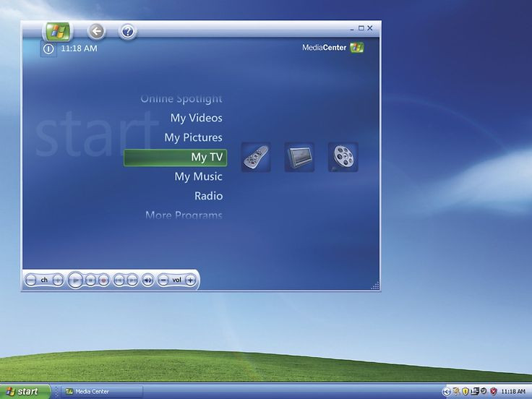Open the film reel icon in My TV shortcuts
This screenshot has width=532, height=399.
coord(343,157)
